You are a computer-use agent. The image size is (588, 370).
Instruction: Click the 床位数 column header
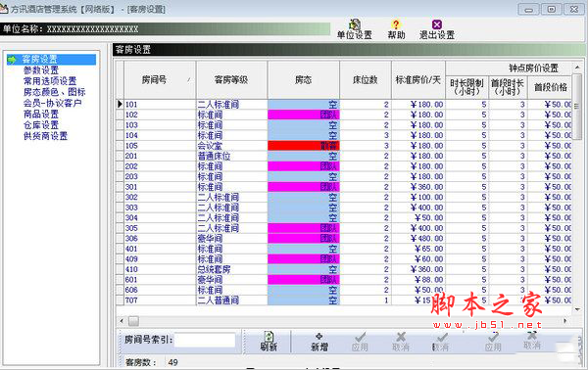pyautogui.click(x=366, y=79)
